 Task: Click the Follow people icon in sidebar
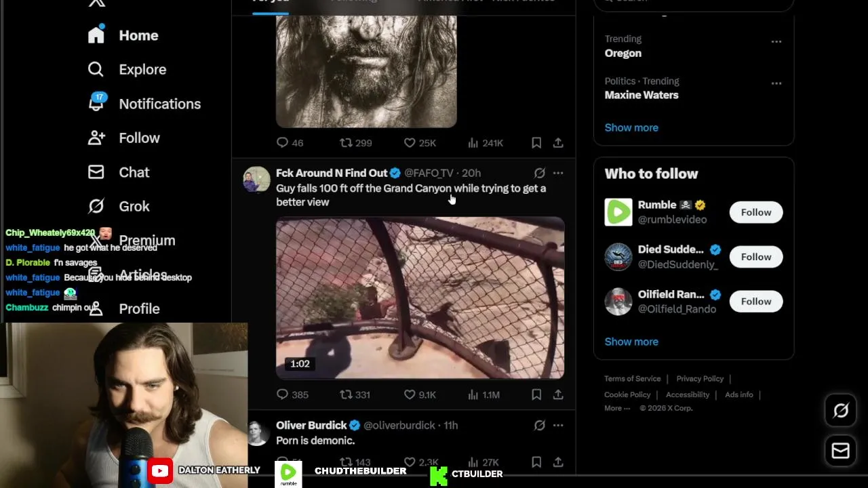[x=96, y=138]
